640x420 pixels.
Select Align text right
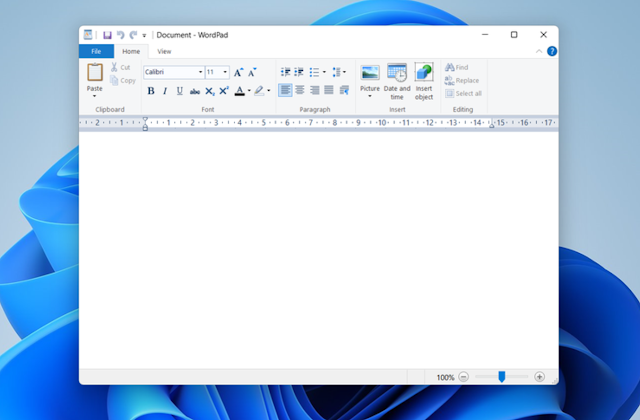(314, 90)
